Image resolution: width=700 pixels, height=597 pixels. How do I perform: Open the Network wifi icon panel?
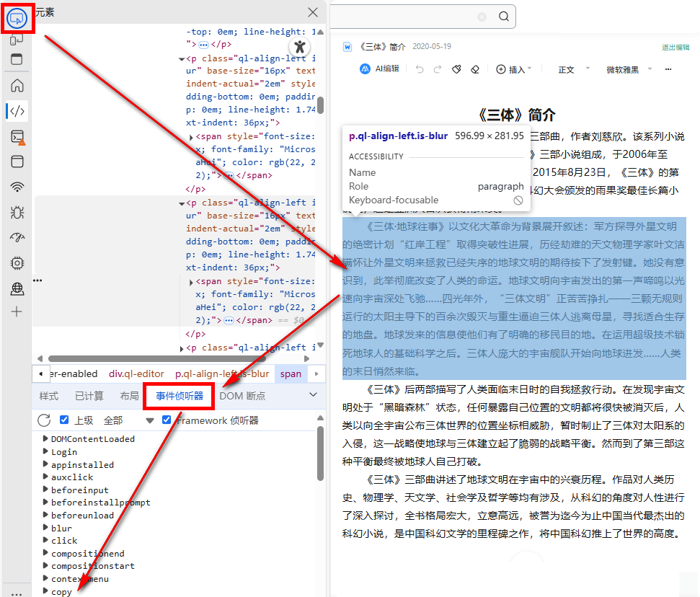click(x=17, y=187)
